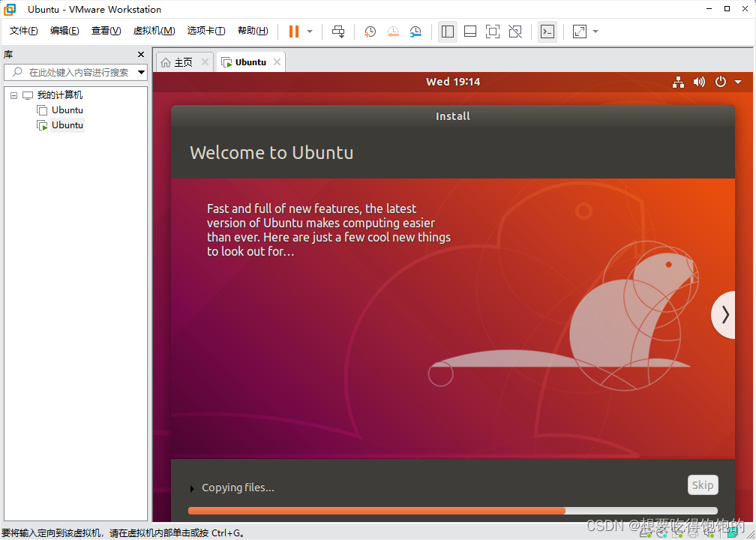Toggle Unity mode icon
Screen dimensions: 756x540
(x=515, y=31)
